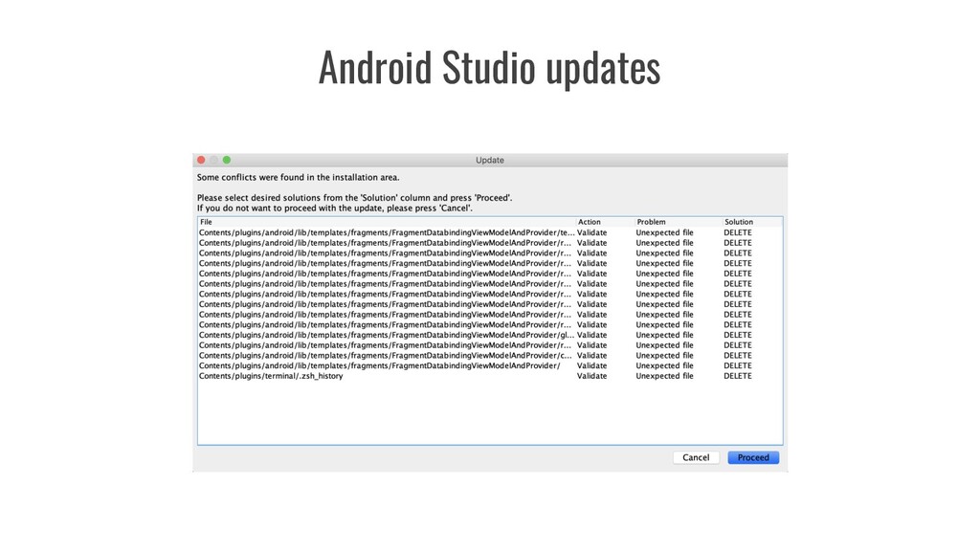The width and height of the screenshot is (980, 551).
Task: Sort by the Action column header
Action: point(605,222)
